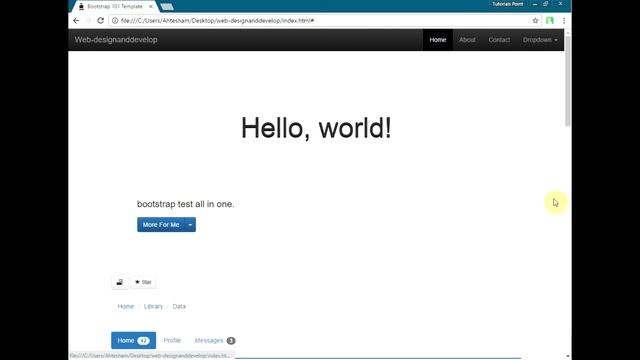View site info icon in address bar
The height and width of the screenshot is (360, 640).
115,20
